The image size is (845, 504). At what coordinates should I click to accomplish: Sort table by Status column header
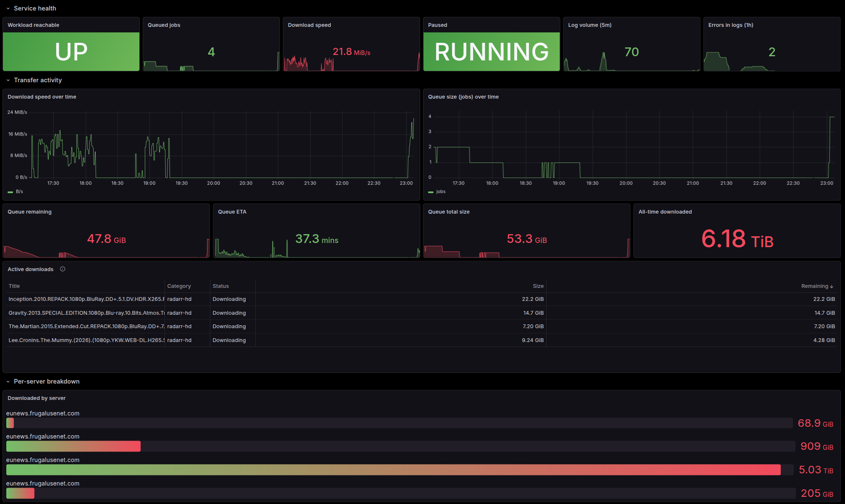pos(220,286)
